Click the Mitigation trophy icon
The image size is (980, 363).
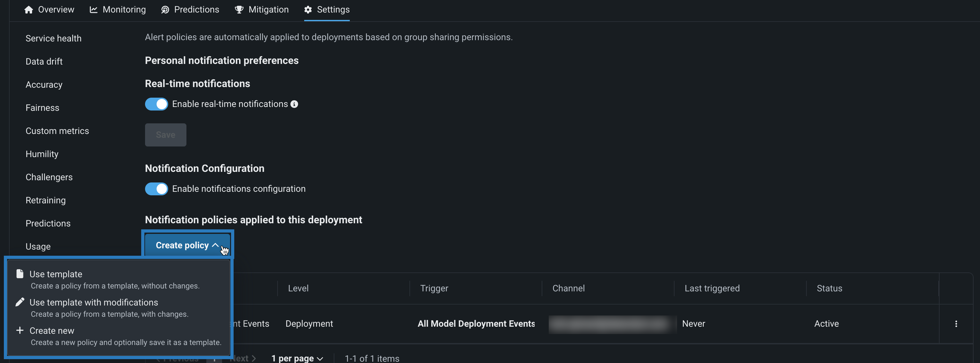tap(239, 10)
